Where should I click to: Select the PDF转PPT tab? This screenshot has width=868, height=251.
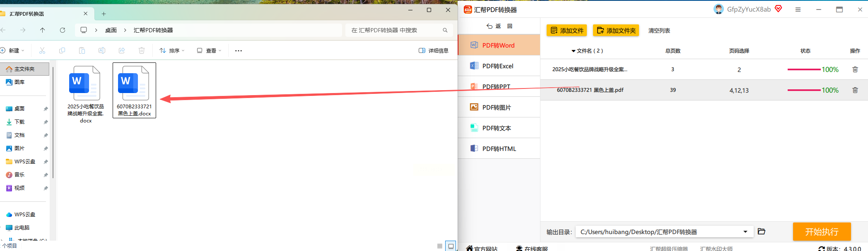pos(499,86)
